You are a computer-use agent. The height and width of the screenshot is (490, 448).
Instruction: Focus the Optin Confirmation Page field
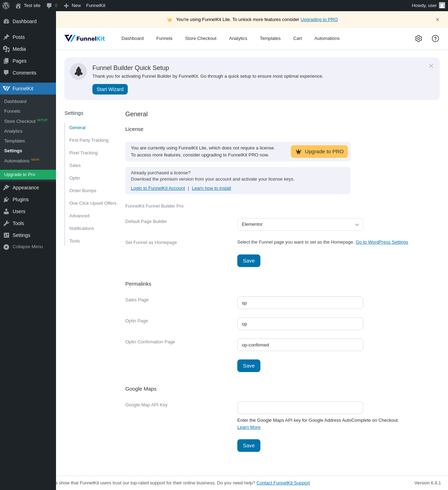[300, 345]
